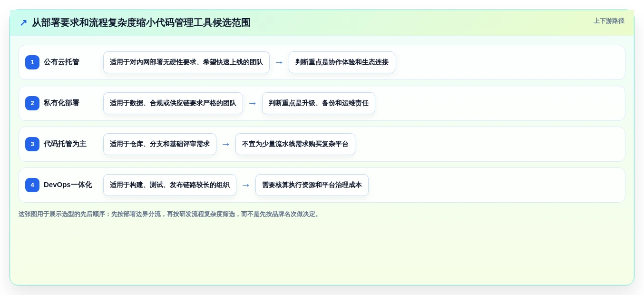Click the title 从部署要求和流程复杂度缩小代码管理工具候选范围

pyautogui.click(x=141, y=23)
